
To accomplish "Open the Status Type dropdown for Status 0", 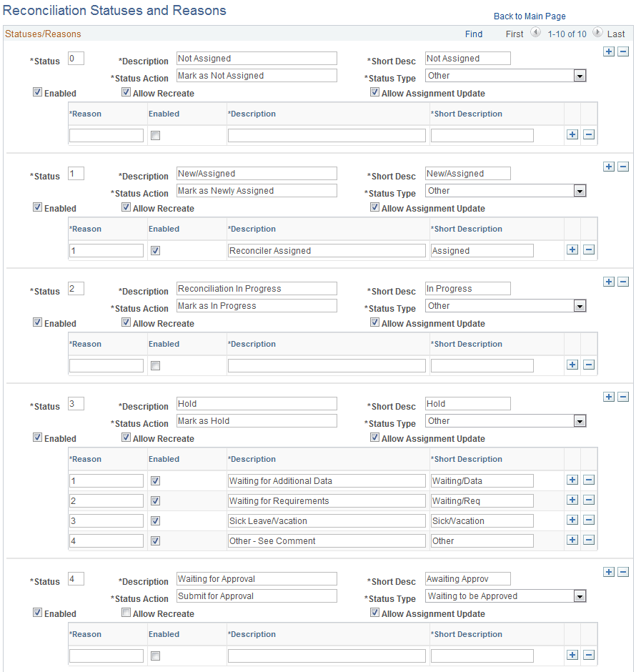I will 580,75.
